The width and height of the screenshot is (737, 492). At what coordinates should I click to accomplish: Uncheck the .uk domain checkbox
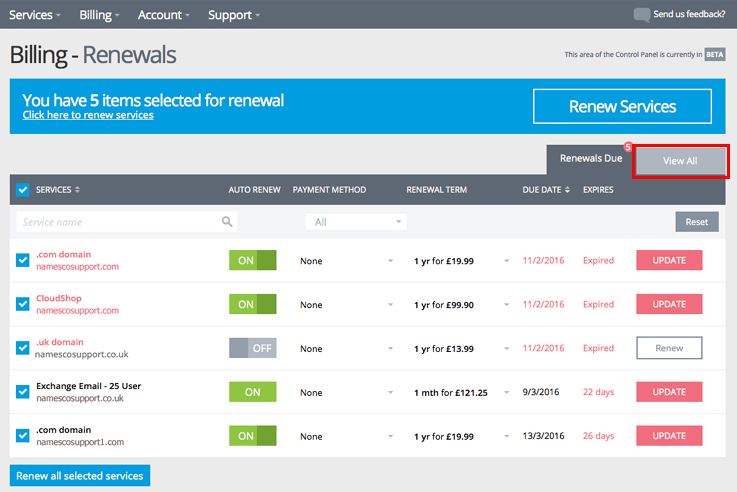click(23, 348)
